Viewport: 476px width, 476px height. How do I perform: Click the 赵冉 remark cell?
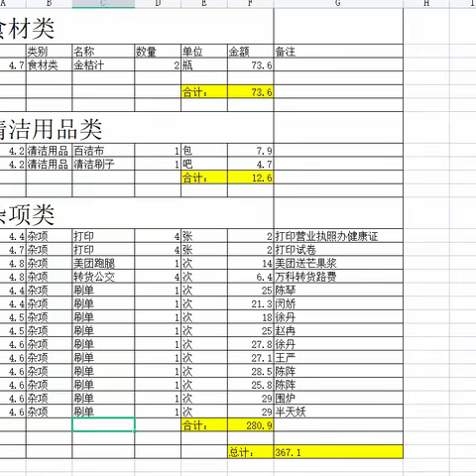(x=338, y=331)
